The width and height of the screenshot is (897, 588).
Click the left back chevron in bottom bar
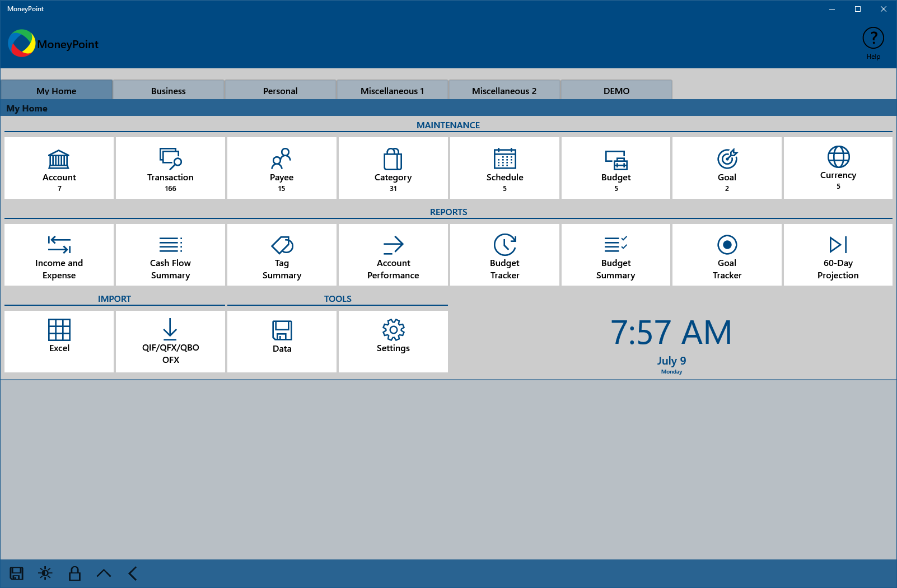click(x=133, y=573)
